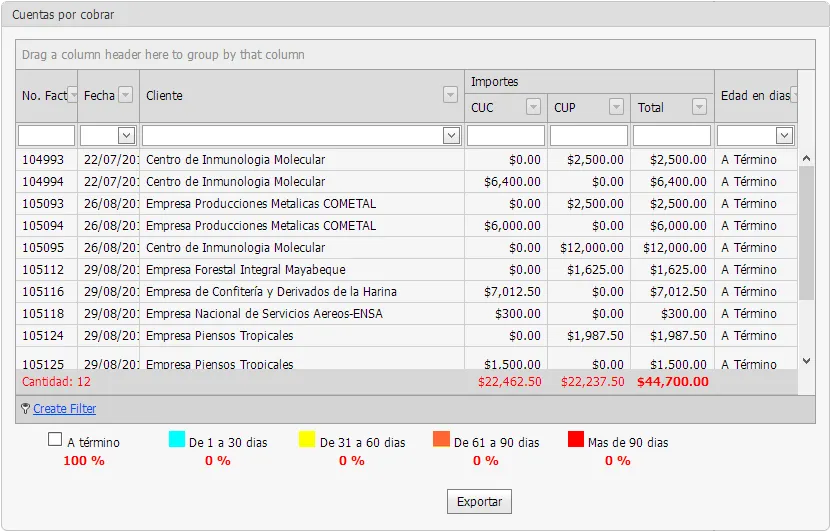Screen dimensions: 837x532
Task: Select invoice number 105112
Action: click(x=43, y=269)
